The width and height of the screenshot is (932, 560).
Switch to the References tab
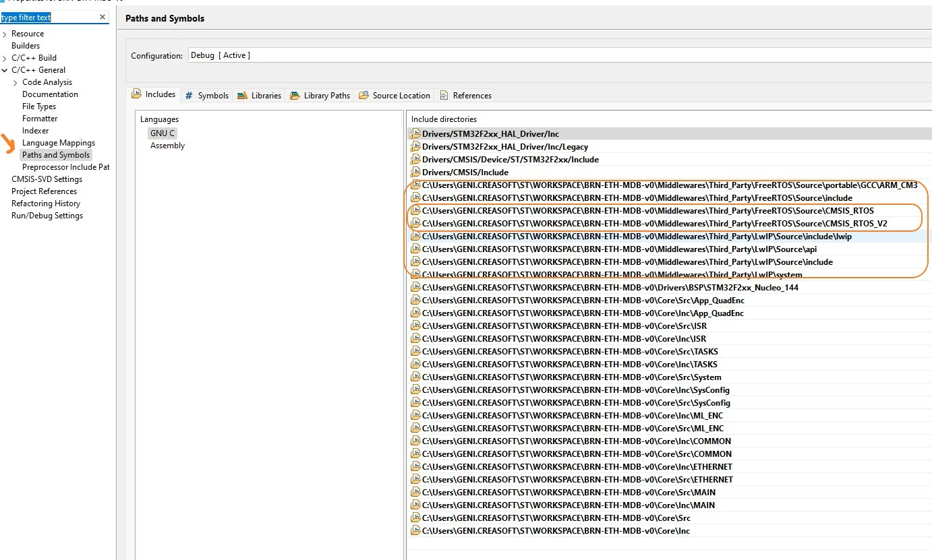(465, 96)
